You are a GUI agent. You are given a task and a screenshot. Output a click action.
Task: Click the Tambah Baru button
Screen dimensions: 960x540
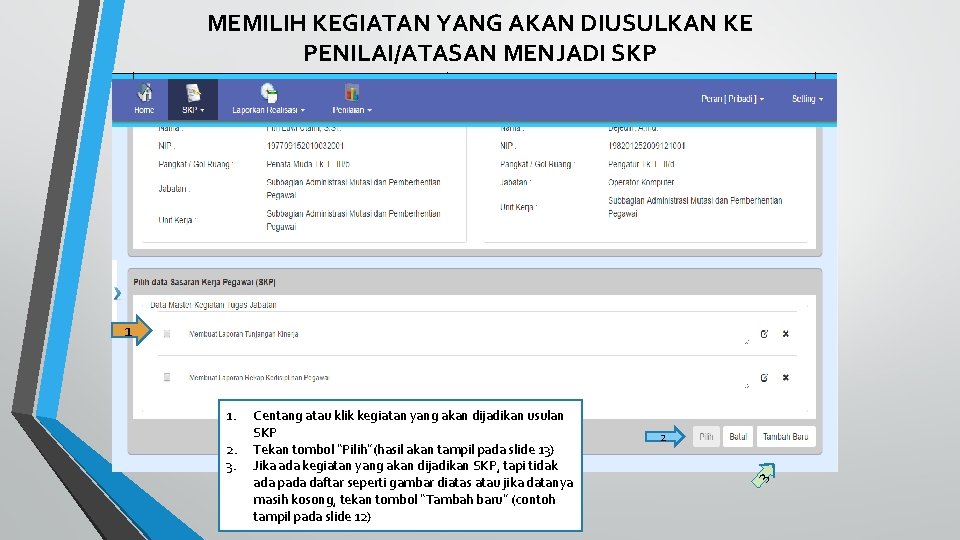tap(786, 437)
